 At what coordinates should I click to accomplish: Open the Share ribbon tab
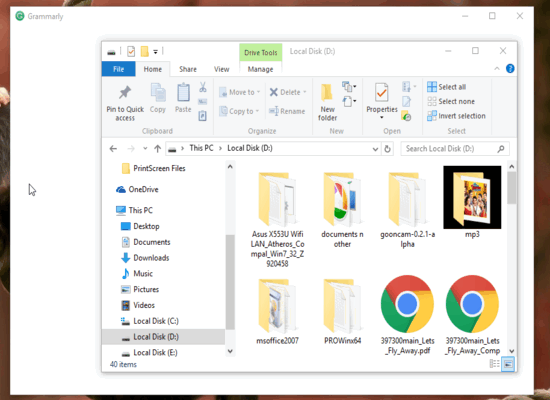(188, 69)
